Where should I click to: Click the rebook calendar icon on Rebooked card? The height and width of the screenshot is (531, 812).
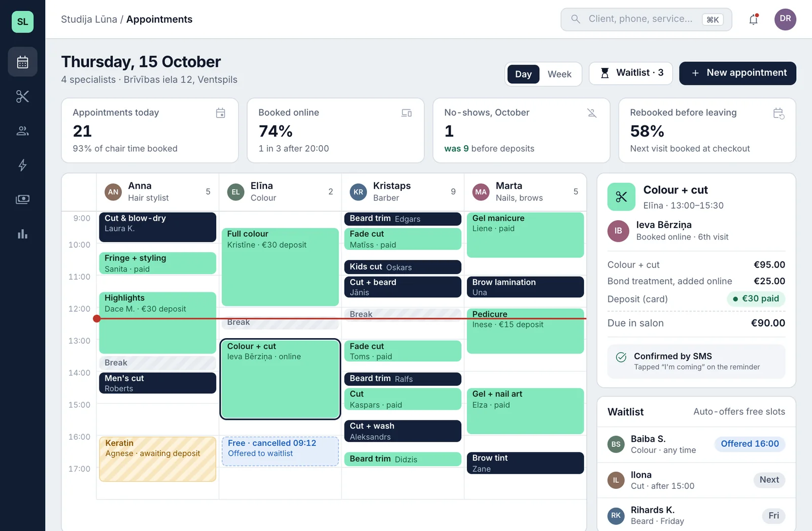coord(779,113)
